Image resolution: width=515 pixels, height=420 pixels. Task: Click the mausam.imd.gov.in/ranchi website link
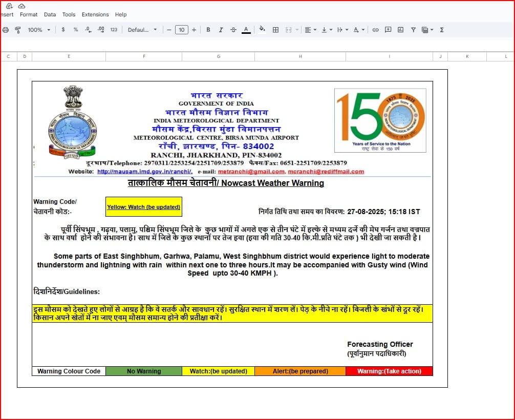[x=145, y=172]
